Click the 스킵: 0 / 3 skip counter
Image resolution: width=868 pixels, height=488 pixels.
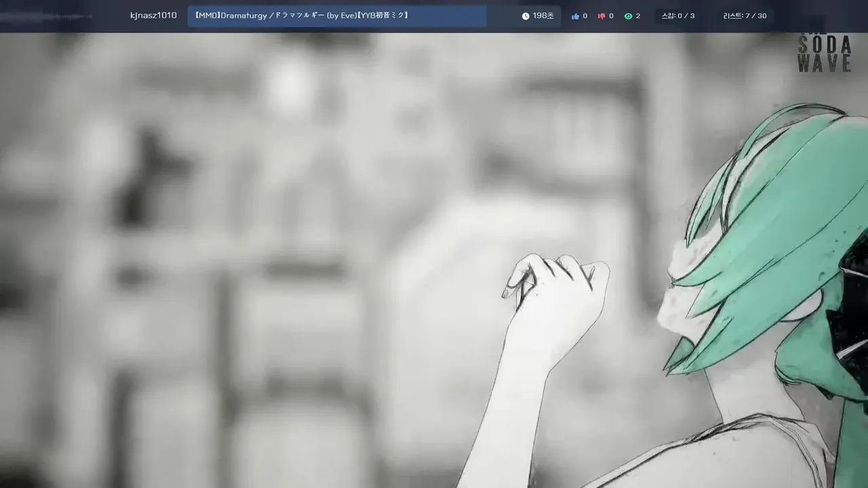678,16
